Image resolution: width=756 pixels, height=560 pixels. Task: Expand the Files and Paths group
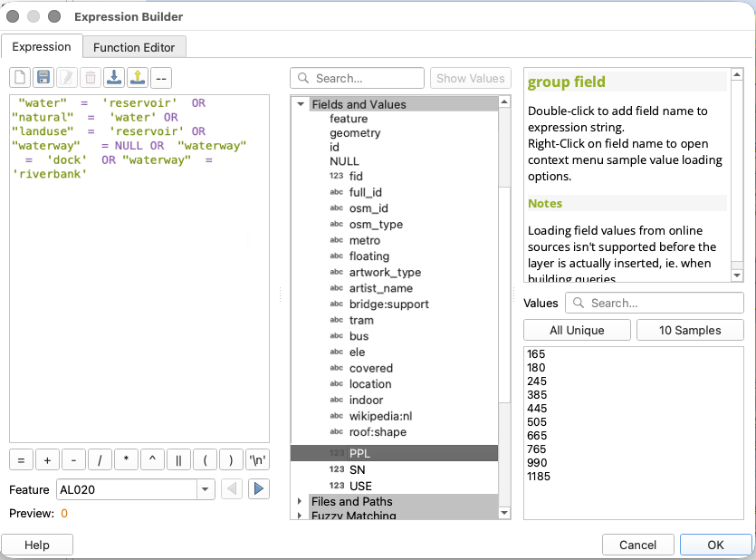(301, 501)
